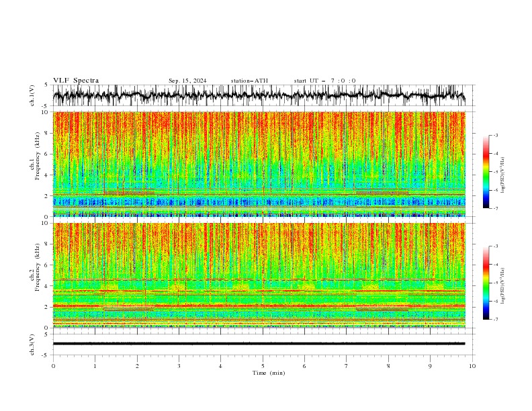Click the upper colorbar next to ch.1 spectrogram
The image size is (532, 411).
pyautogui.click(x=486, y=172)
